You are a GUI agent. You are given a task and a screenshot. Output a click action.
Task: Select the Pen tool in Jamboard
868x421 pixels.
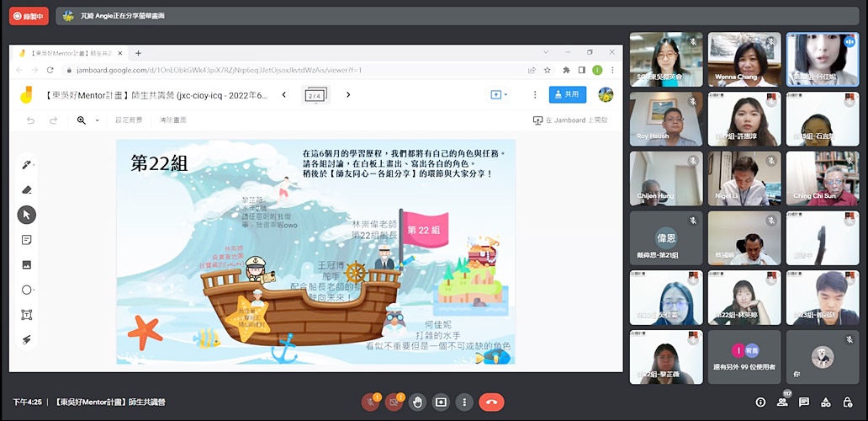point(27,165)
